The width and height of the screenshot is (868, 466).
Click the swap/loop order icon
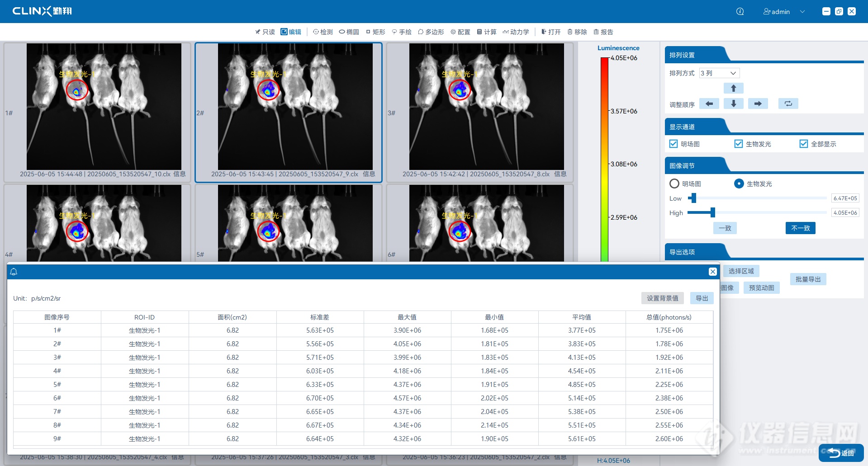point(788,104)
